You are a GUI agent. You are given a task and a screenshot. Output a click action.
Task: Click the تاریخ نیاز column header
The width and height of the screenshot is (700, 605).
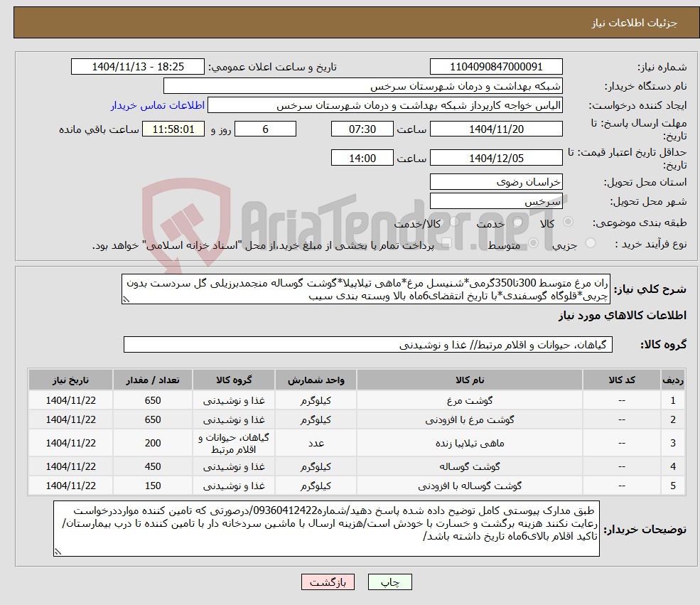click(70, 380)
